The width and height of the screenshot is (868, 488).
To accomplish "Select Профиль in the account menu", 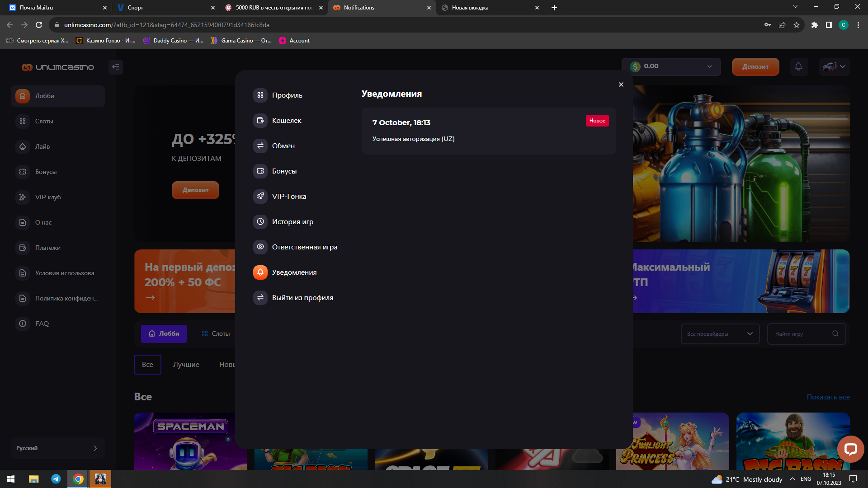I will tap(287, 95).
